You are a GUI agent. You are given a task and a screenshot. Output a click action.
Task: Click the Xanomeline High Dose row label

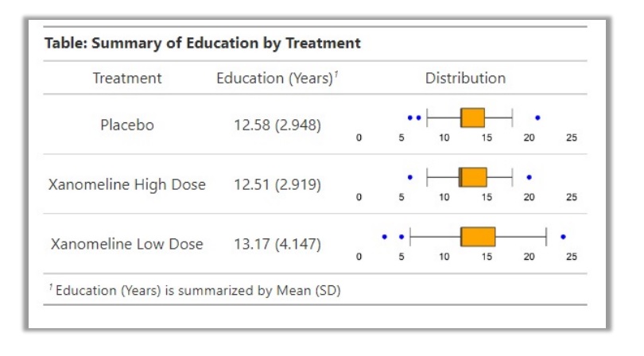127,184
